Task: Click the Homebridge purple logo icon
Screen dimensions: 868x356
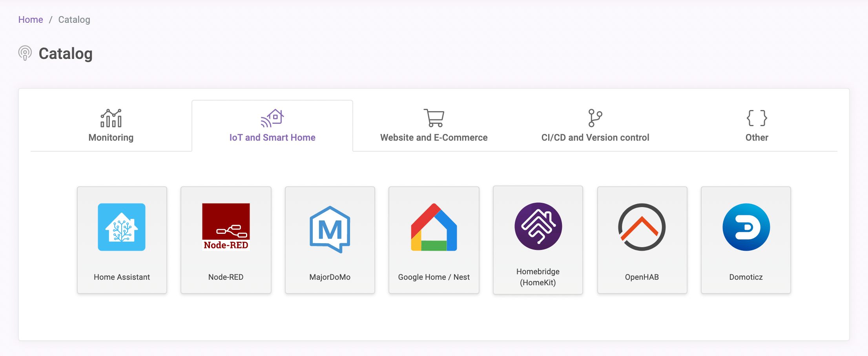Action: [538, 226]
